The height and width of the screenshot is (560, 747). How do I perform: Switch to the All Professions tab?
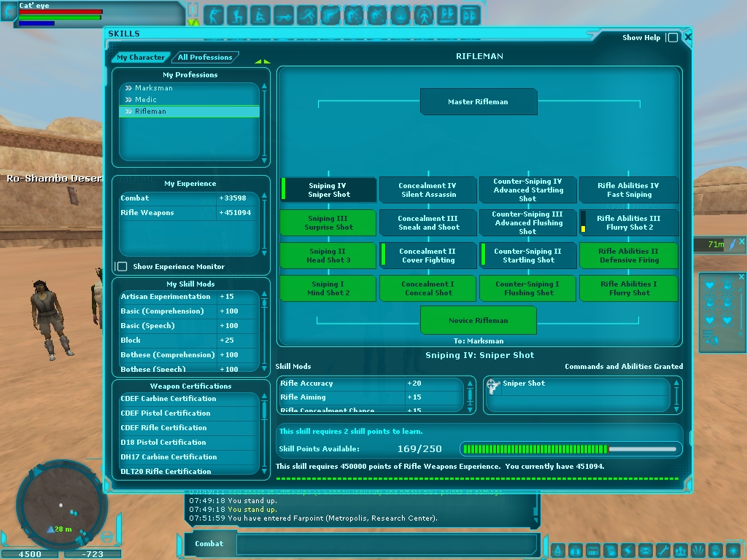[205, 58]
